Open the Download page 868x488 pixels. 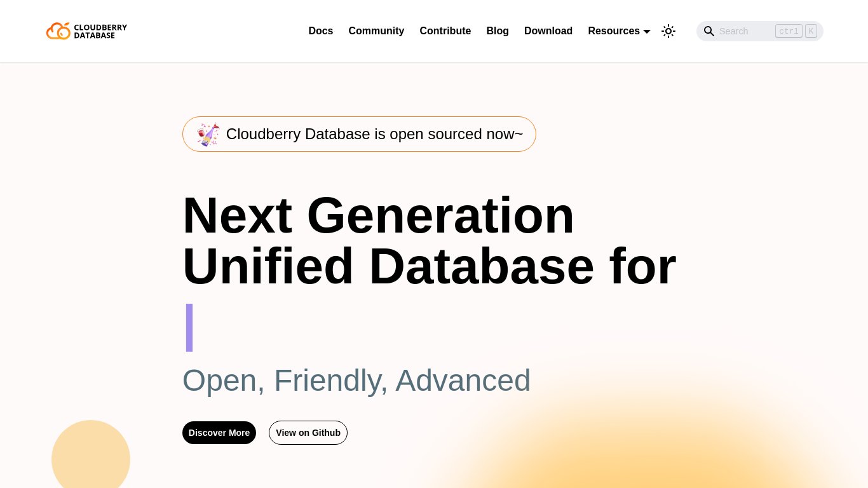point(548,31)
